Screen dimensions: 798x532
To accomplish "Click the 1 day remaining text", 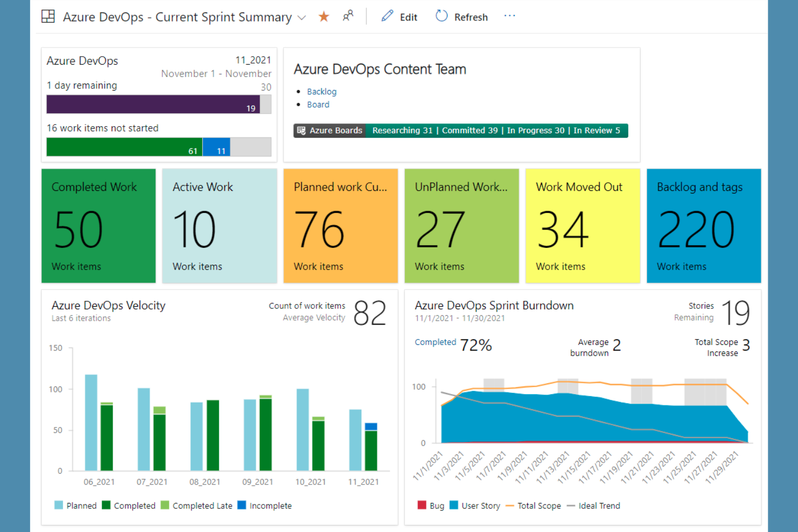I will pos(82,85).
